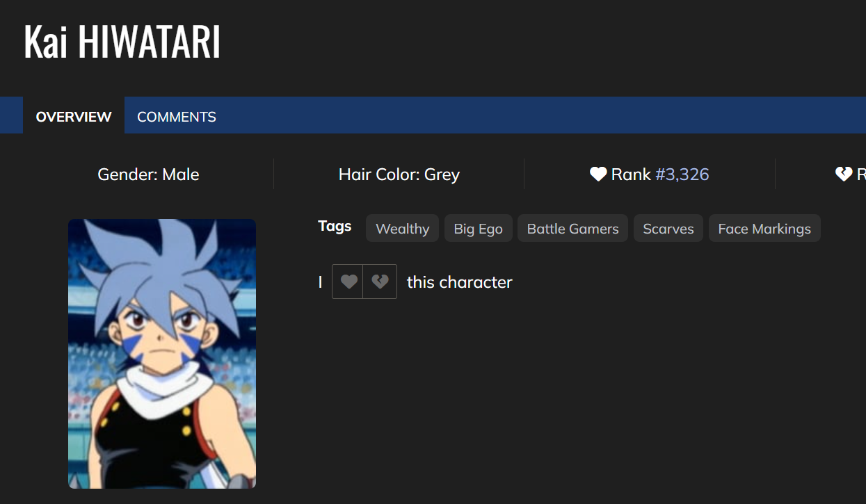Viewport: 866px width, 504px height.
Task: Browse the Battle Gamers tag
Action: (572, 229)
